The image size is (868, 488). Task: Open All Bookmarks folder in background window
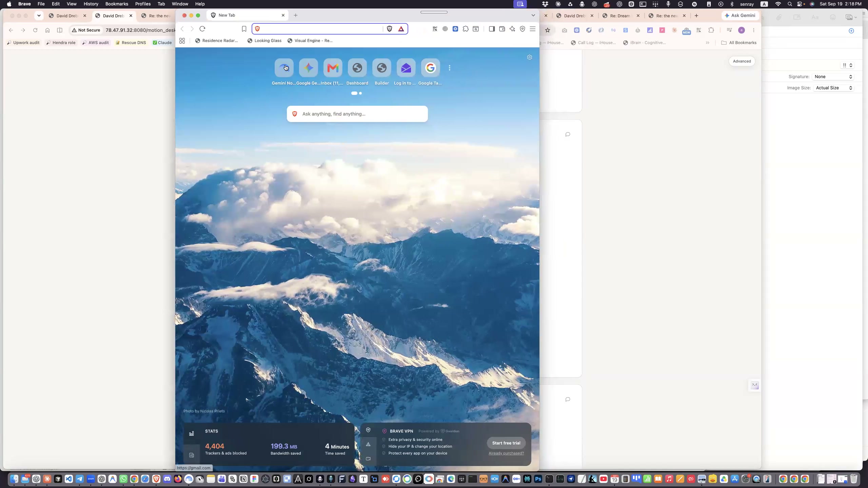click(x=739, y=43)
